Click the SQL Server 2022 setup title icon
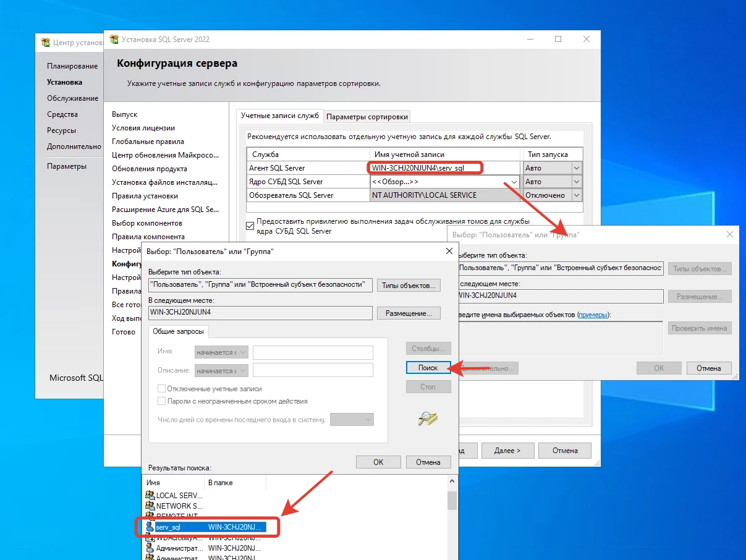Image resolution: width=746 pixels, height=560 pixels. pyautogui.click(x=114, y=40)
